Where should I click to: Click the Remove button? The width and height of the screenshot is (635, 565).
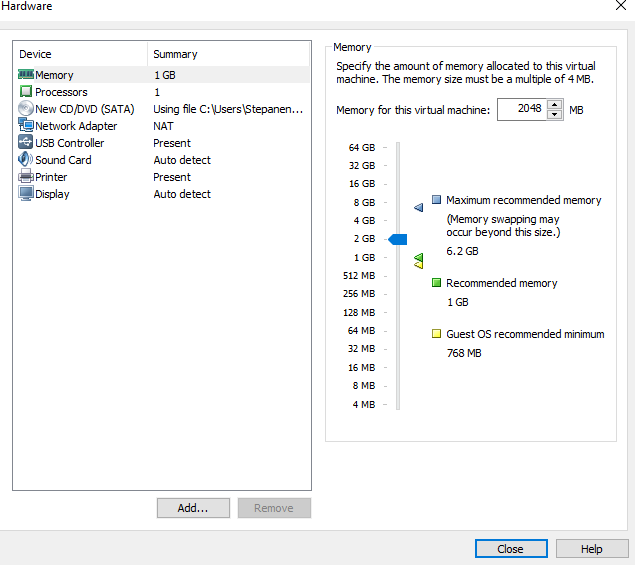[x=274, y=508]
